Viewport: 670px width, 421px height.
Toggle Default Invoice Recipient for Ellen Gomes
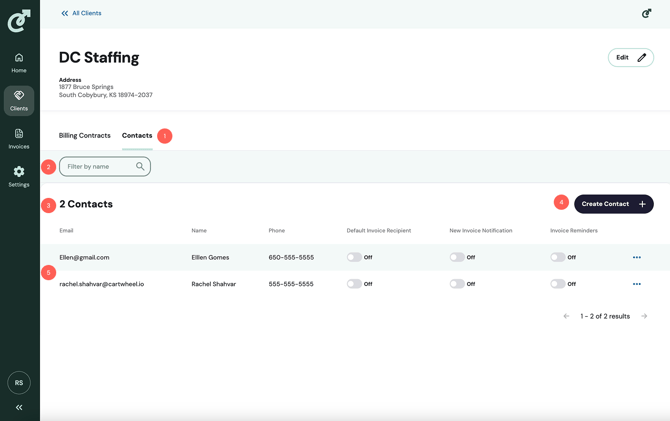pyautogui.click(x=354, y=257)
